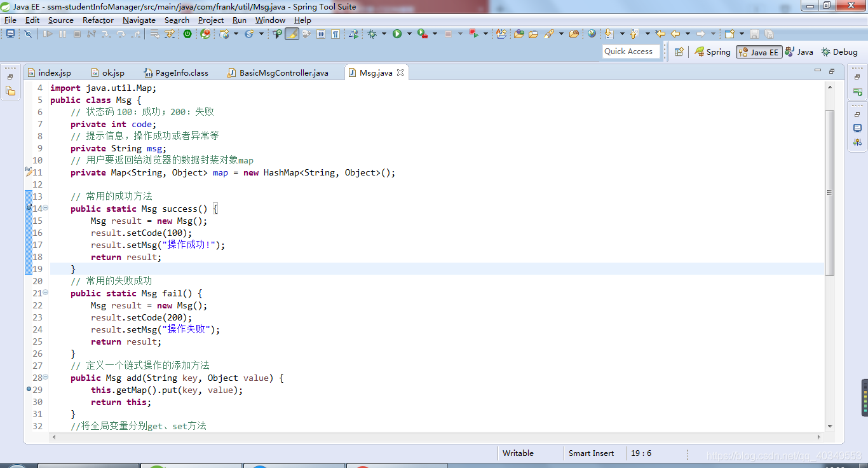Open the Navigate menu
The image size is (868, 468).
(139, 20)
